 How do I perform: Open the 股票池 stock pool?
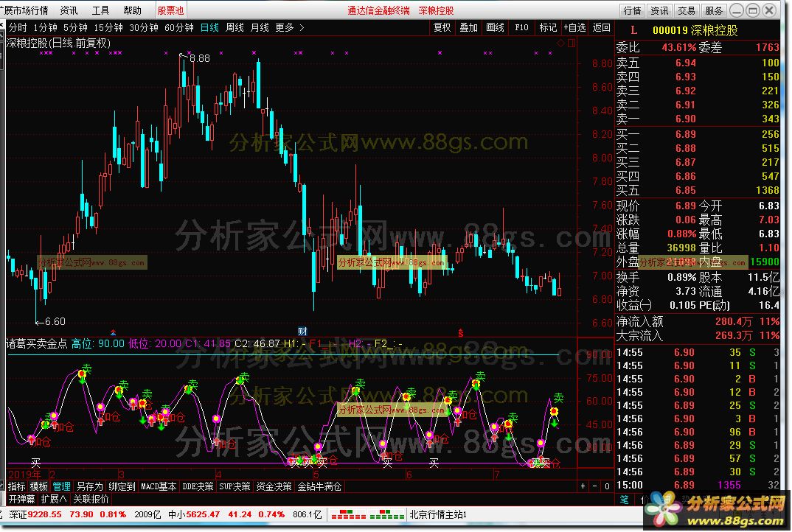[171, 10]
